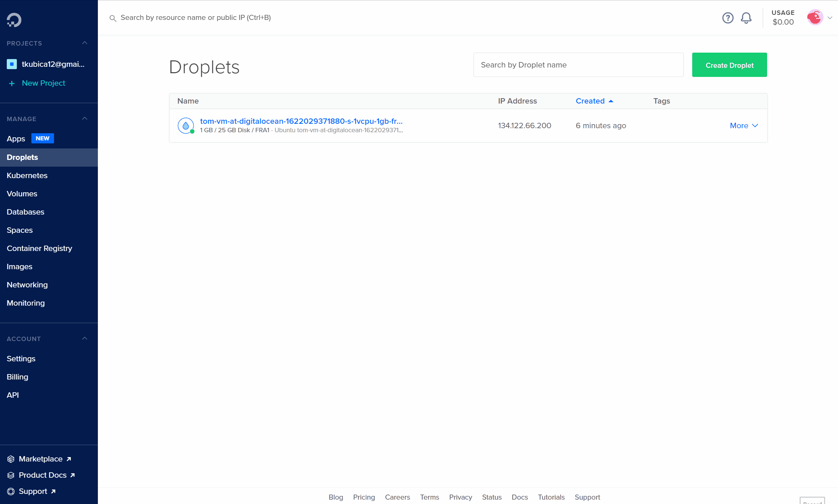838x504 pixels.
Task: Open the help question mark icon
Action: tap(728, 18)
